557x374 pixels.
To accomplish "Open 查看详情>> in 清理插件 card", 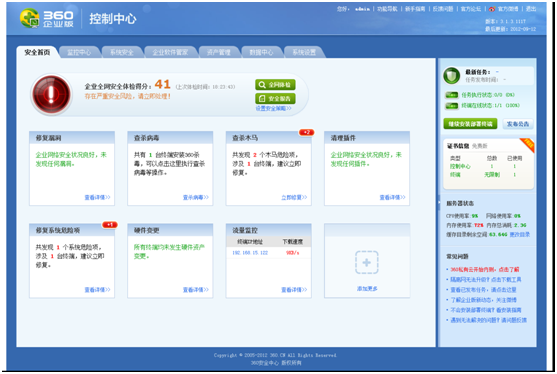I will click(393, 197).
